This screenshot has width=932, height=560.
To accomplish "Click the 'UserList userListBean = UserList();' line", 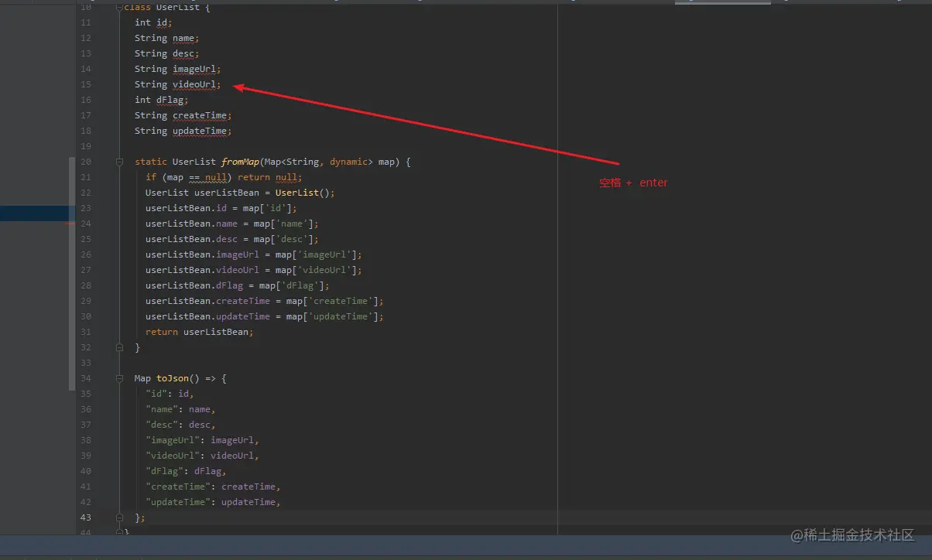I will [240, 193].
